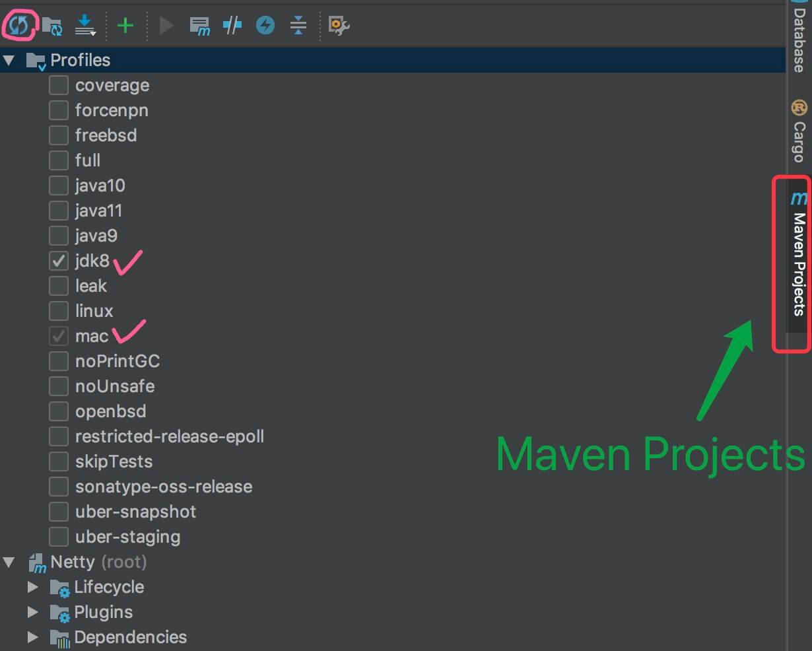Enable the noUnsafe profile checkbox
The height and width of the screenshot is (651, 812).
[x=59, y=386]
